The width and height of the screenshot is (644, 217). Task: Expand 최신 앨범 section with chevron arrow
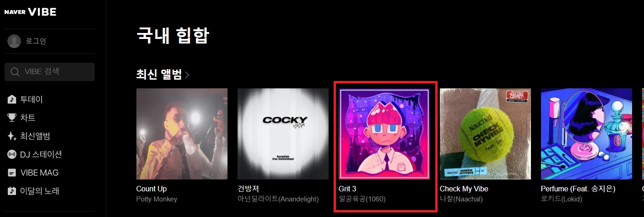[187, 75]
